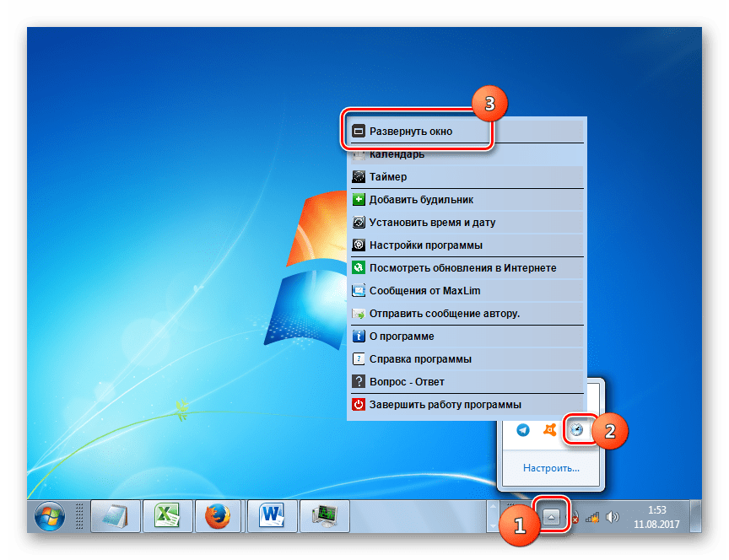This screenshot has height=560, width=729.
Task: Click the question mark icon beside "Вопрос - Ответ"
Action: coord(359,382)
